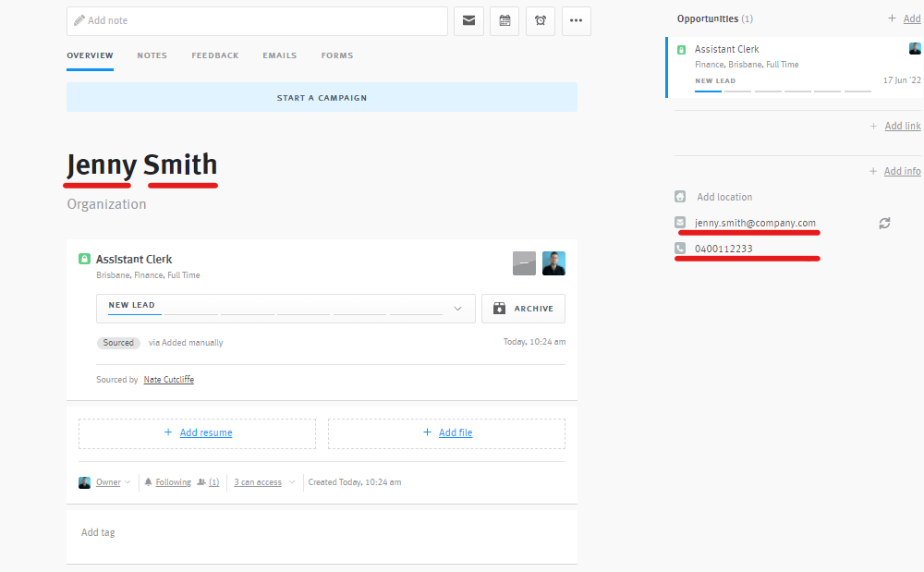The image size is (924, 572).
Task: Switch to the Notes tab
Action: click(x=152, y=55)
